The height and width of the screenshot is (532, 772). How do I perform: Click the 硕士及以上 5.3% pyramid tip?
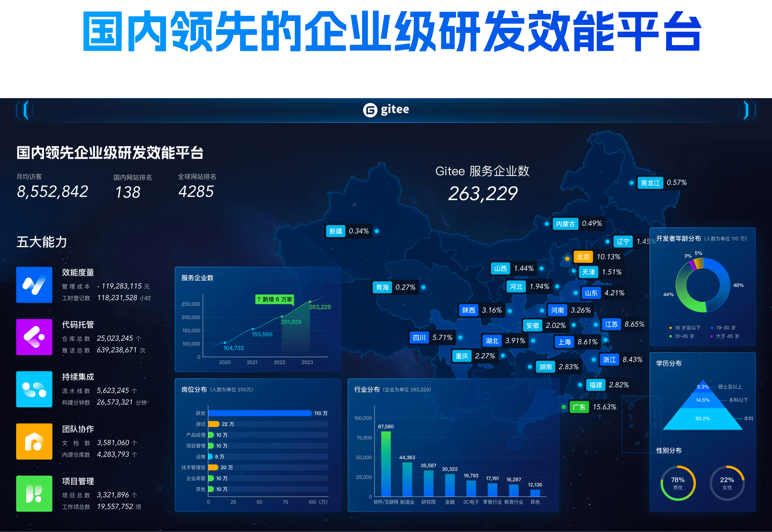703,386
